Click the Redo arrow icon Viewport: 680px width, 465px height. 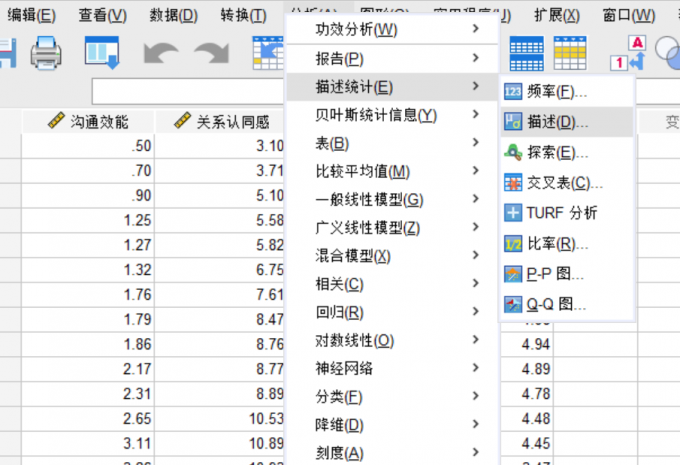[212, 53]
